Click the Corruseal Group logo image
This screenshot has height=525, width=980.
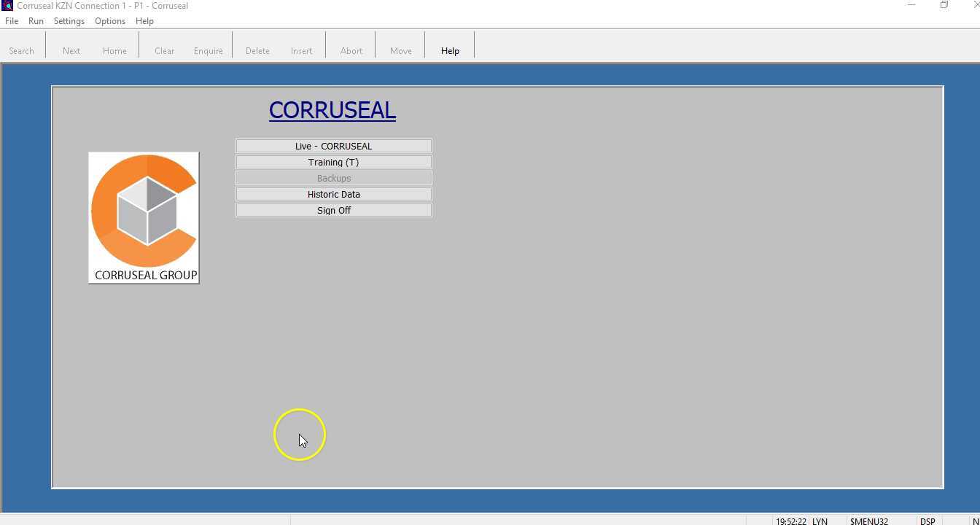[x=144, y=217]
